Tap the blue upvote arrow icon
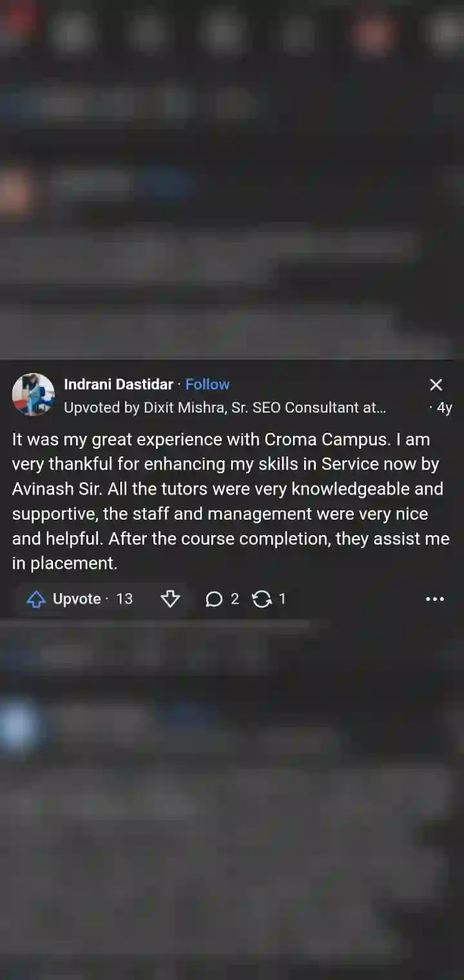This screenshot has height=980, width=464. (x=36, y=600)
